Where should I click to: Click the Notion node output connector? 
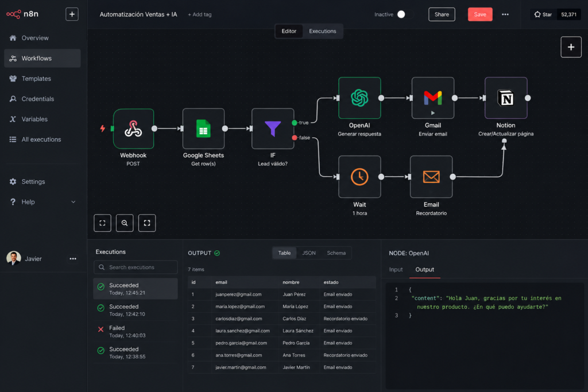click(x=528, y=98)
